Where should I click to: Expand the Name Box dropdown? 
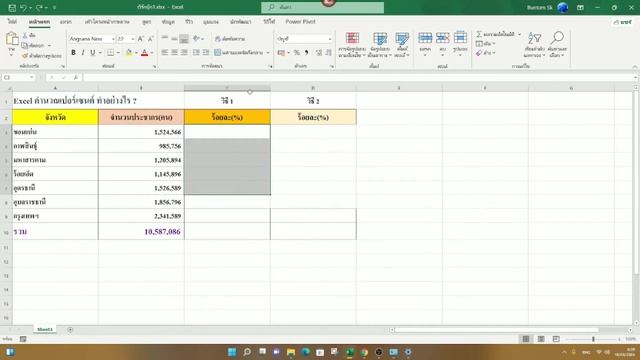31,77
